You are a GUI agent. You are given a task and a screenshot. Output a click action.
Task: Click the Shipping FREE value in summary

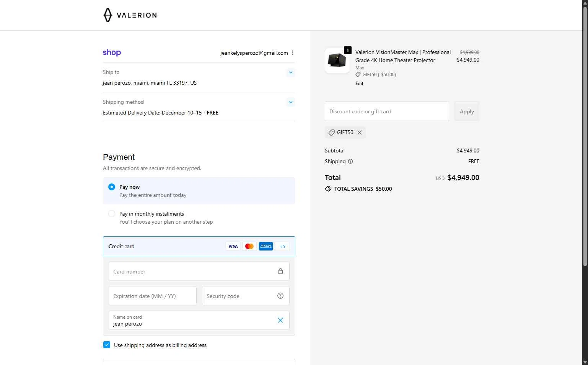click(474, 161)
